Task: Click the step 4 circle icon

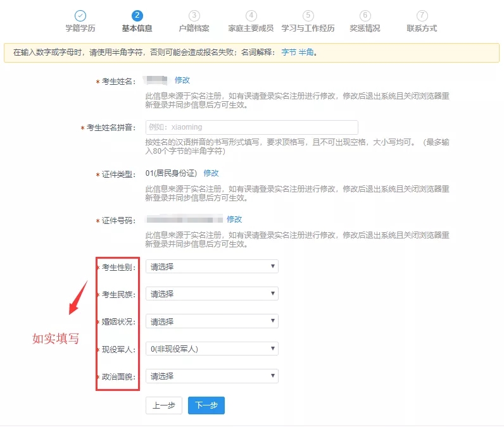Action: pyautogui.click(x=251, y=16)
